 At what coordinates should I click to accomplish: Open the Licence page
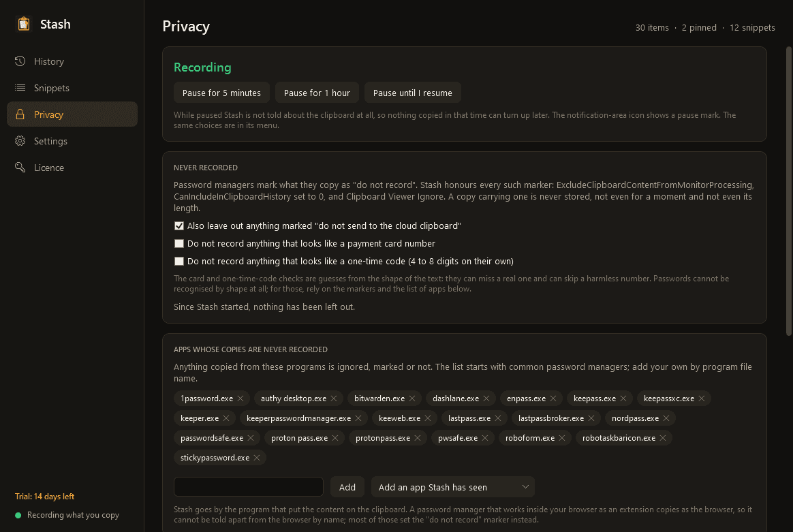[72, 168]
